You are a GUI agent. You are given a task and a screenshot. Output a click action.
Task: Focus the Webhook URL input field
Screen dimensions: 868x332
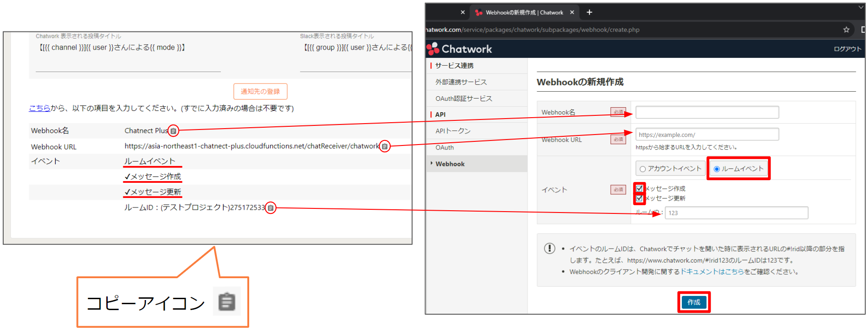(707, 135)
